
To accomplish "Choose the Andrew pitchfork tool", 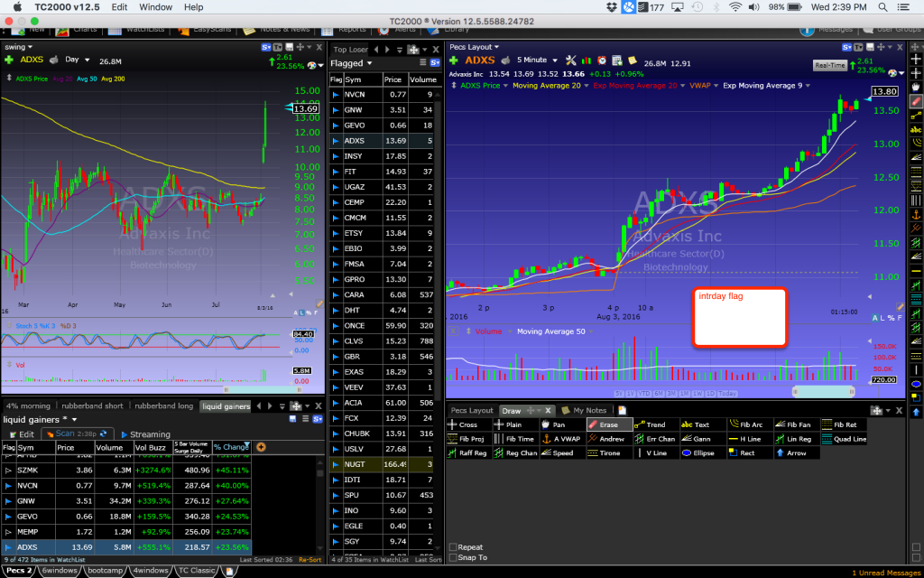I will click(x=609, y=439).
